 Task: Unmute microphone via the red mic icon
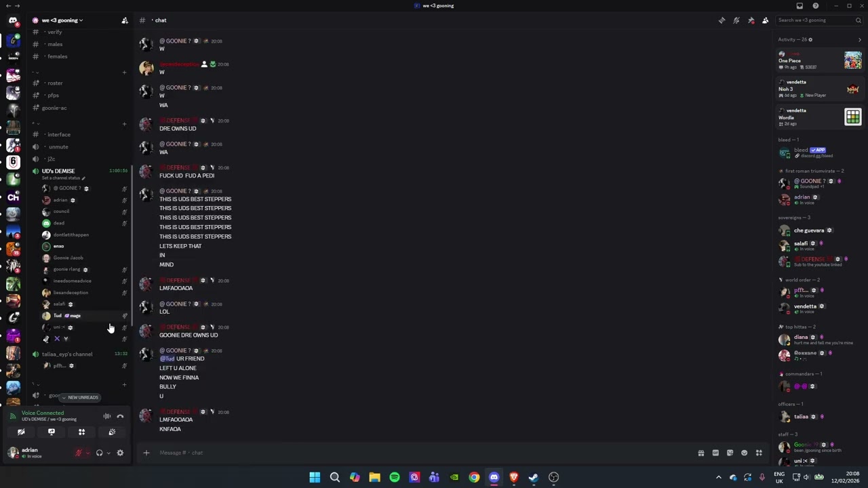click(x=78, y=453)
